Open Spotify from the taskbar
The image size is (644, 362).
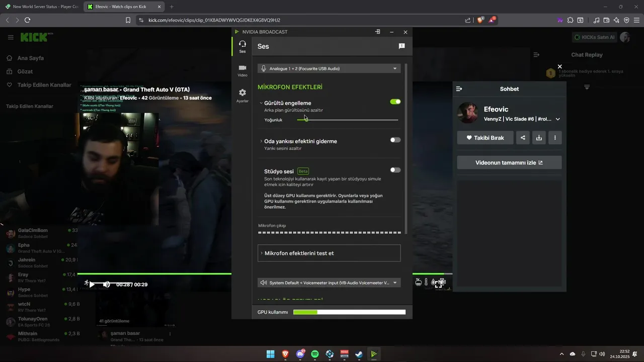point(315,354)
